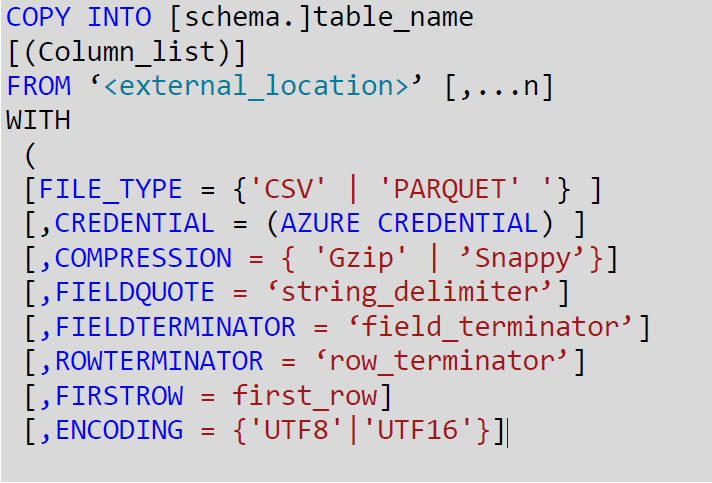This screenshot has width=712, height=483.
Task: Click the INTO keyword
Action: 119,17
